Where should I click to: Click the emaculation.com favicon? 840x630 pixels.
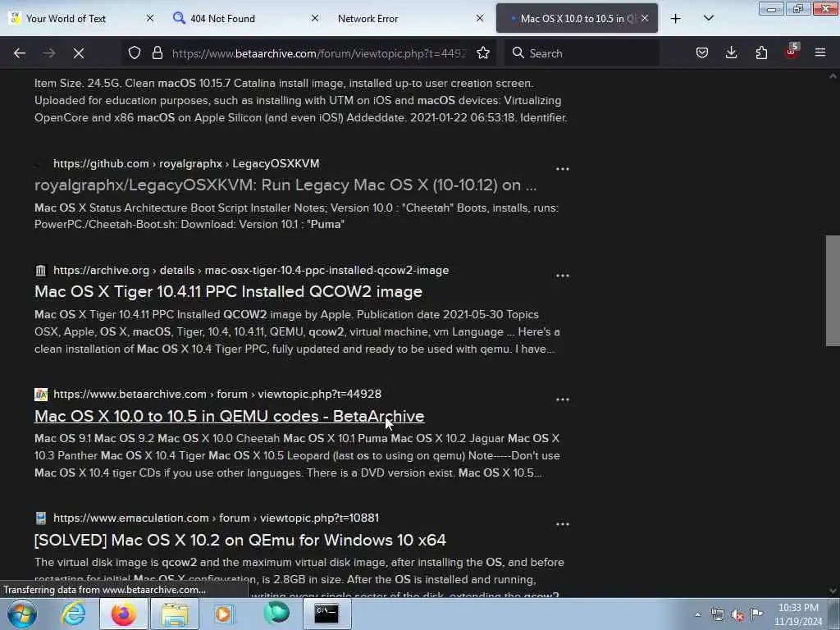[x=41, y=518]
